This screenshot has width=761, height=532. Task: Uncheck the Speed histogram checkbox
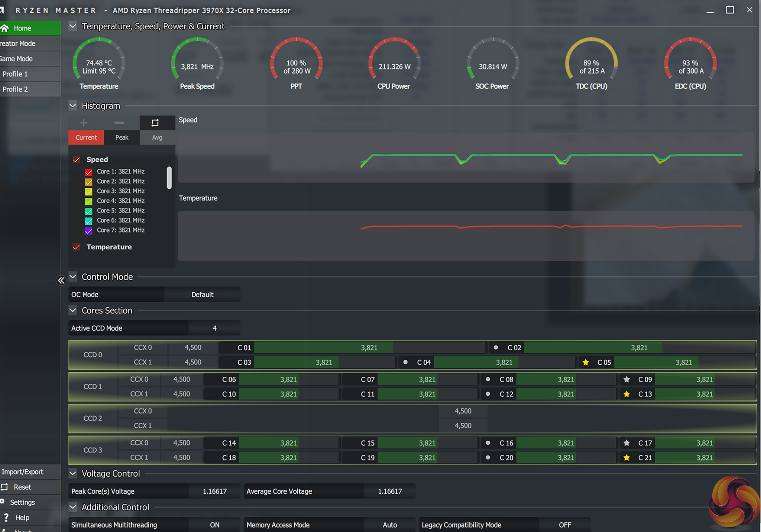tap(77, 160)
